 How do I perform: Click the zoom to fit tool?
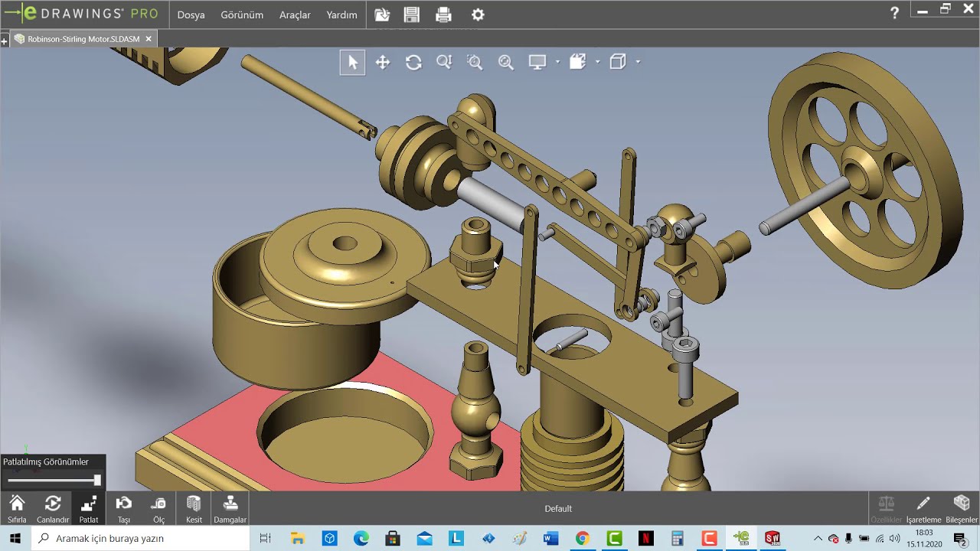(506, 62)
